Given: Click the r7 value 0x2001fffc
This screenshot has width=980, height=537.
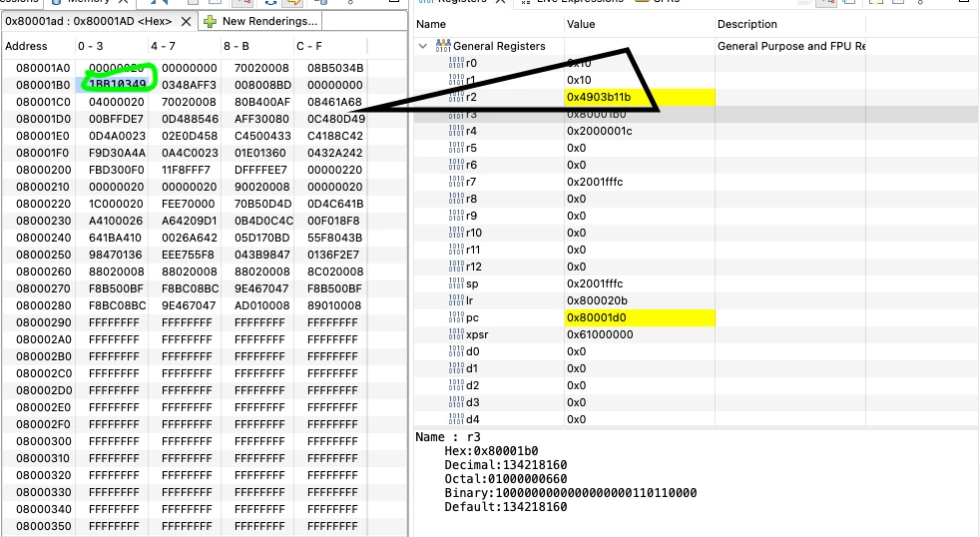Looking at the screenshot, I should (x=595, y=182).
